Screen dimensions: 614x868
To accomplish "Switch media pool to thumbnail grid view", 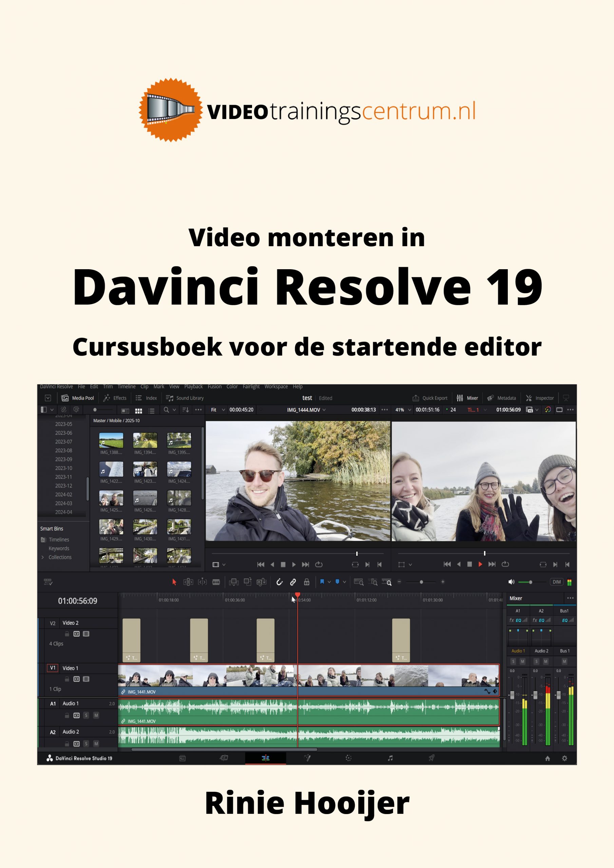I will [138, 411].
